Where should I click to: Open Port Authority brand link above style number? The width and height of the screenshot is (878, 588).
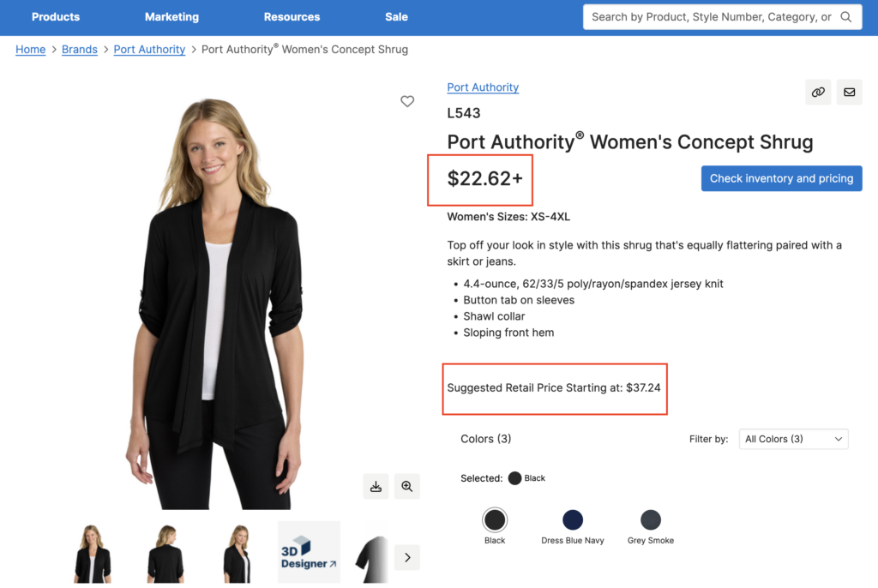tap(483, 87)
